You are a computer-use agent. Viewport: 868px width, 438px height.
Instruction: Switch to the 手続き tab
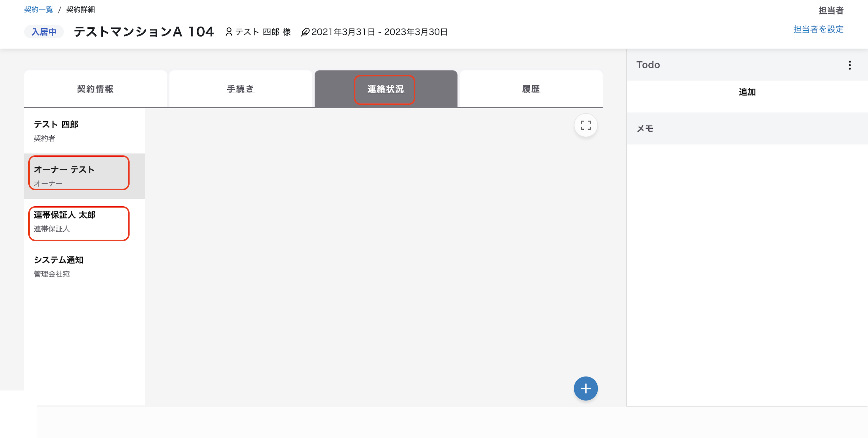[241, 89]
